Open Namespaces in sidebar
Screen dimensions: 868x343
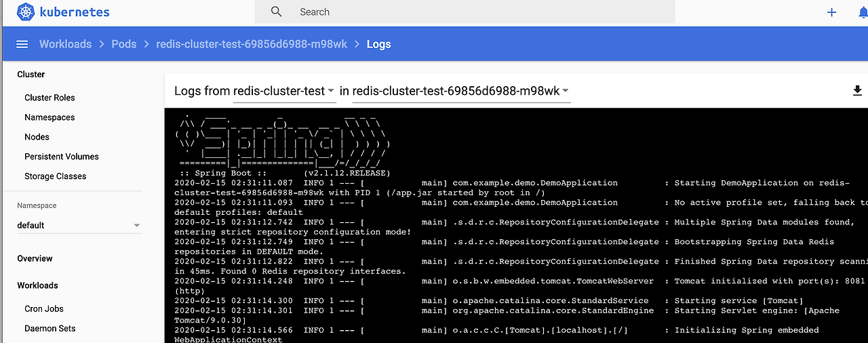tap(50, 117)
